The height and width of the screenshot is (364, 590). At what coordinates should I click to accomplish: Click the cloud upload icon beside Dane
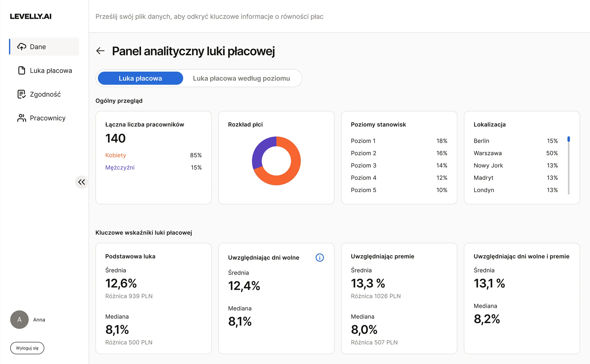(x=22, y=47)
